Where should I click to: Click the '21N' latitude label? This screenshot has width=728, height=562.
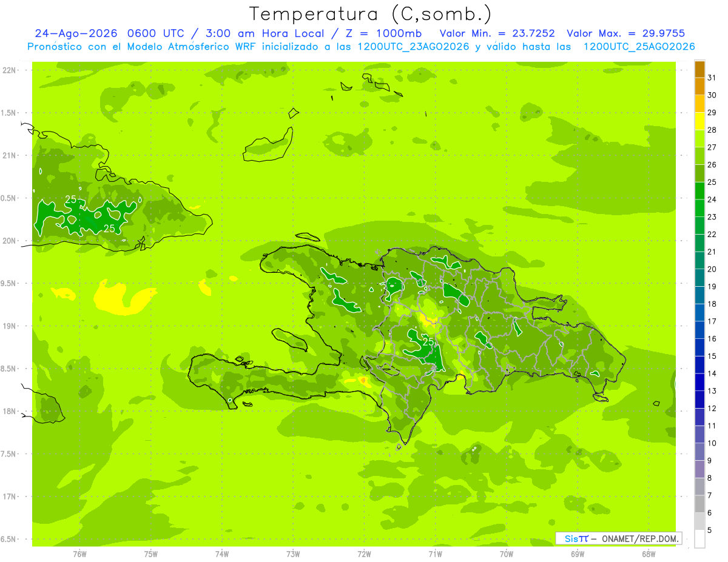[x=9, y=155]
